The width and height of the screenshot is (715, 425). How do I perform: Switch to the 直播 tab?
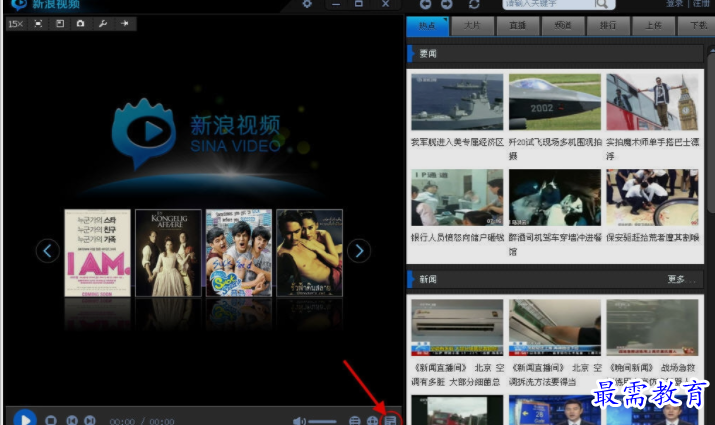pyautogui.click(x=518, y=26)
